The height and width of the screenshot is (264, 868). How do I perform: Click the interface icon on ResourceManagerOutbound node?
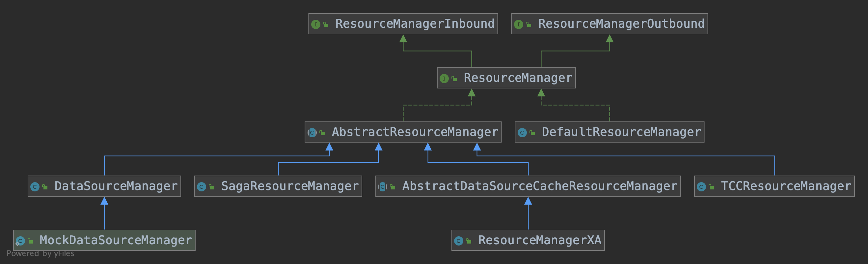click(x=518, y=24)
